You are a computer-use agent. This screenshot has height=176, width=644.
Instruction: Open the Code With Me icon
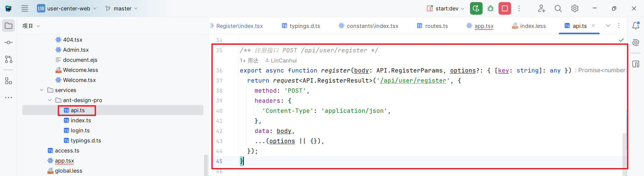coord(541,8)
